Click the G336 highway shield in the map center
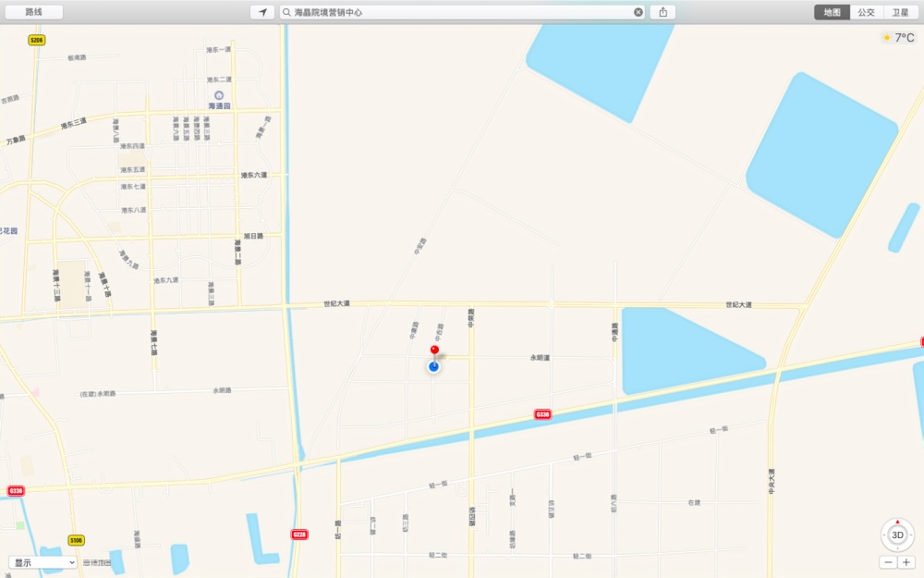The width and height of the screenshot is (924, 578). 542,413
